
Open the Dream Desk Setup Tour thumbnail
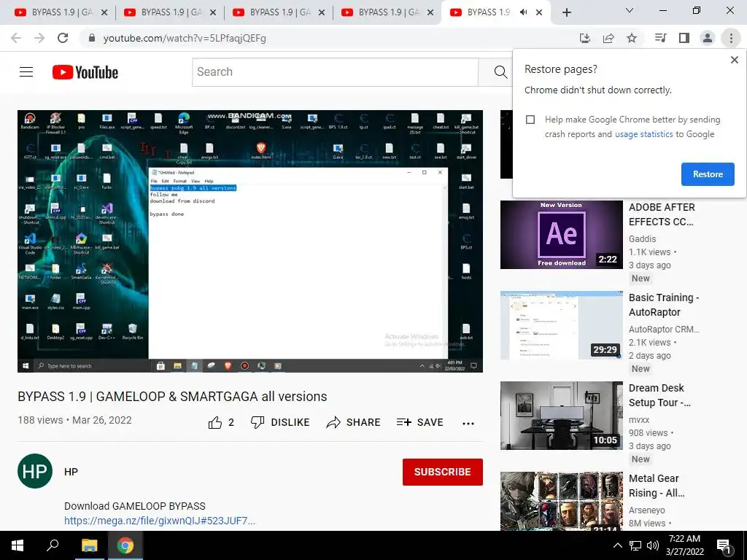click(x=561, y=415)
